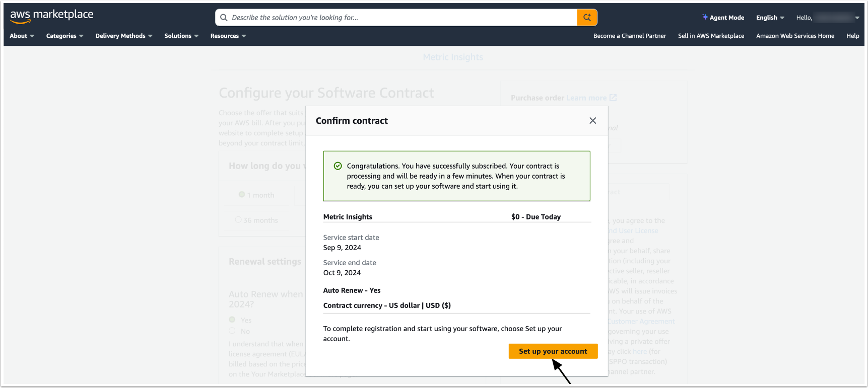Expand the Categories dropdown
Image resolution: width=868 pixels, height=388 pixels.
click(64, 36)
